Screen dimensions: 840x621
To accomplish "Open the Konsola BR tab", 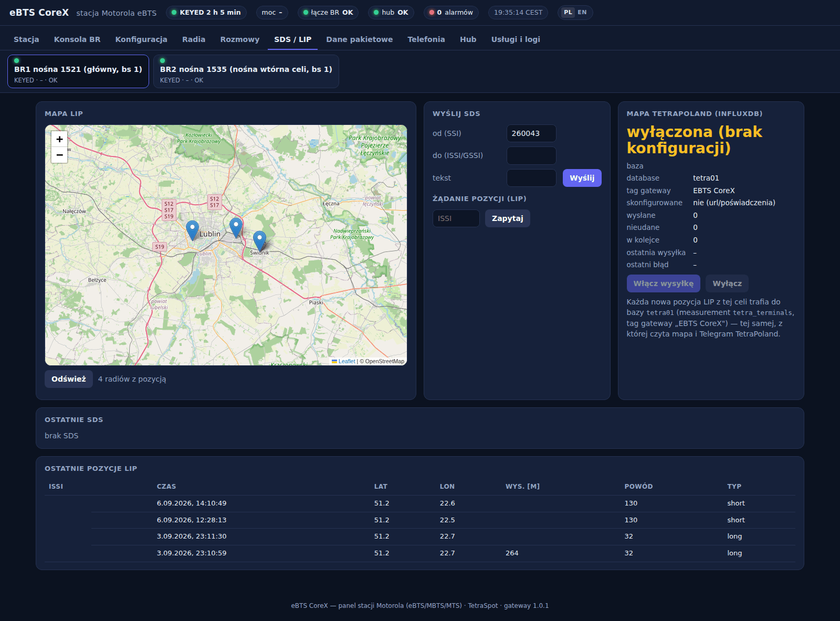I will point(77,39).
